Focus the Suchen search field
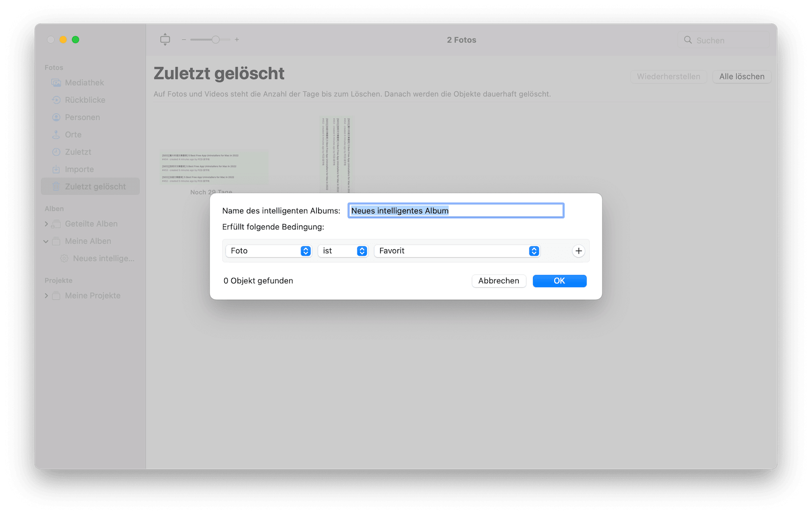 [724, 40]
